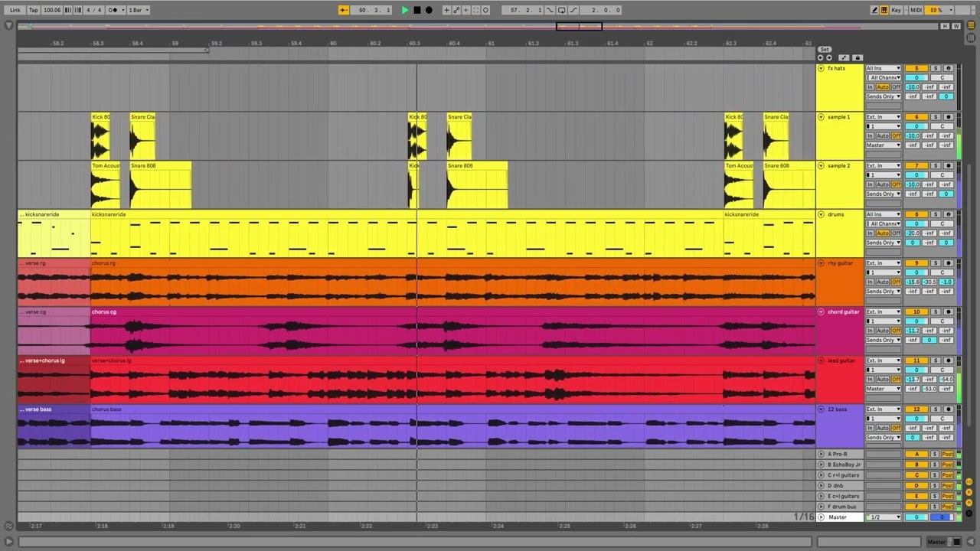
Task: Adjust the Master track volume slider
Action: click(916, 517)
